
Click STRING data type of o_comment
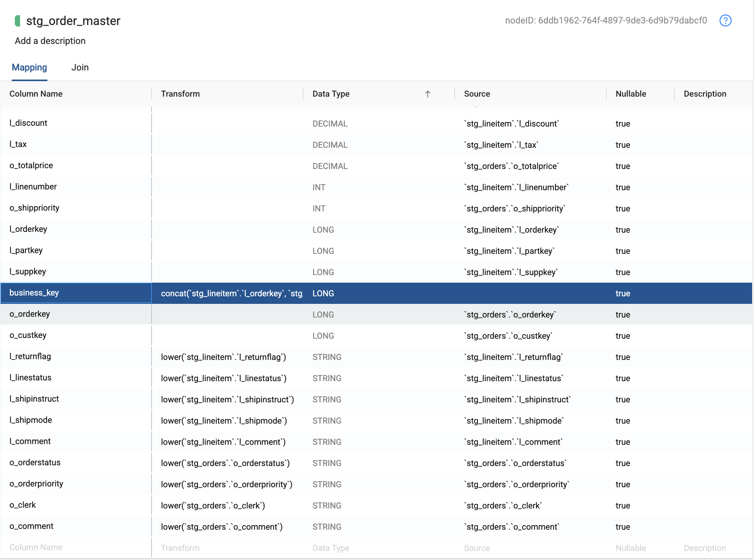[327, 527]
